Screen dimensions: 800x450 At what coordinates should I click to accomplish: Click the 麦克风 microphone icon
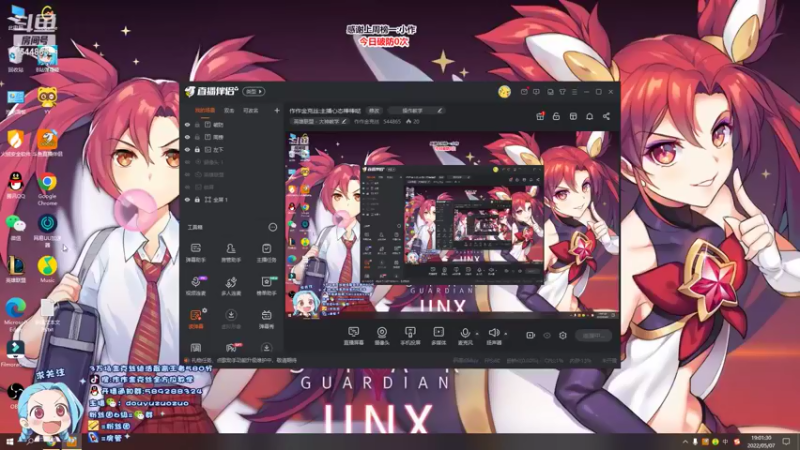click(465, 334)
